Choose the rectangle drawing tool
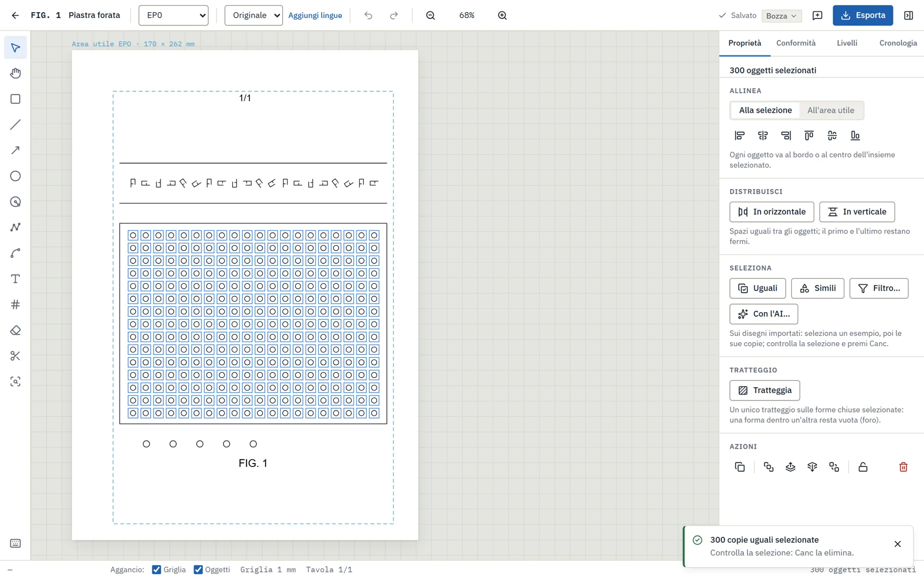924x578 pixels. [x=16, y=99]
